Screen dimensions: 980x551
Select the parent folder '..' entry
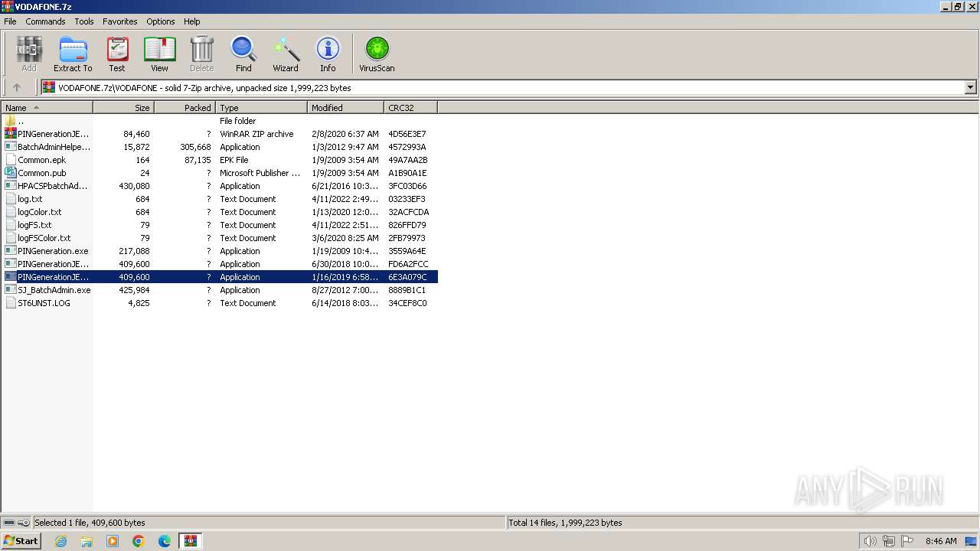[220, 121]
